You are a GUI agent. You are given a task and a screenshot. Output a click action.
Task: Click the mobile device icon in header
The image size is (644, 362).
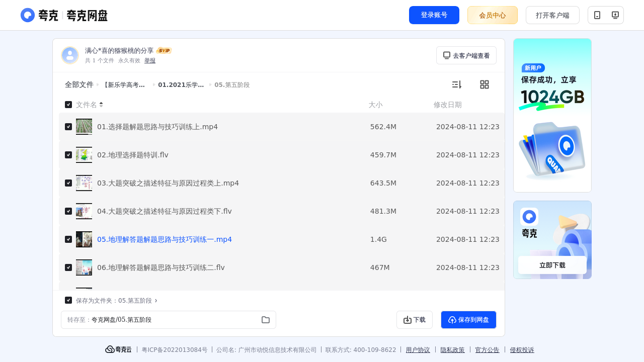click(x=597, y=15)
